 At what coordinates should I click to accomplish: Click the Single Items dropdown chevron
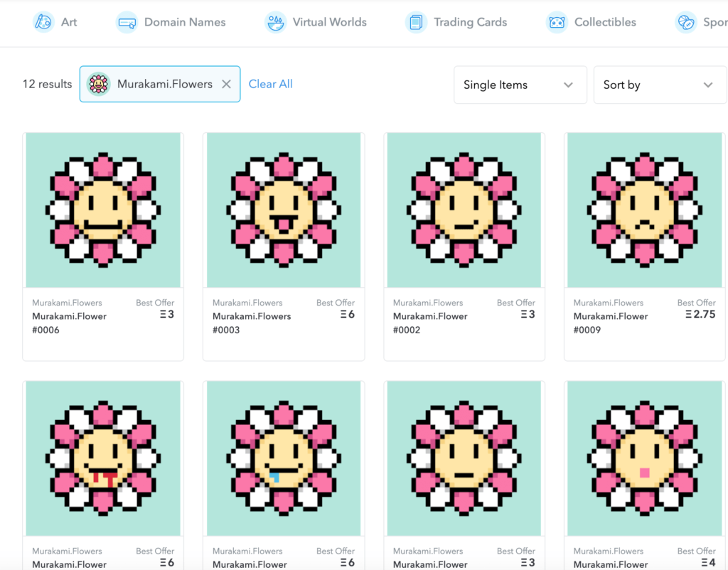pyautogui.click(x=568, y=85)
